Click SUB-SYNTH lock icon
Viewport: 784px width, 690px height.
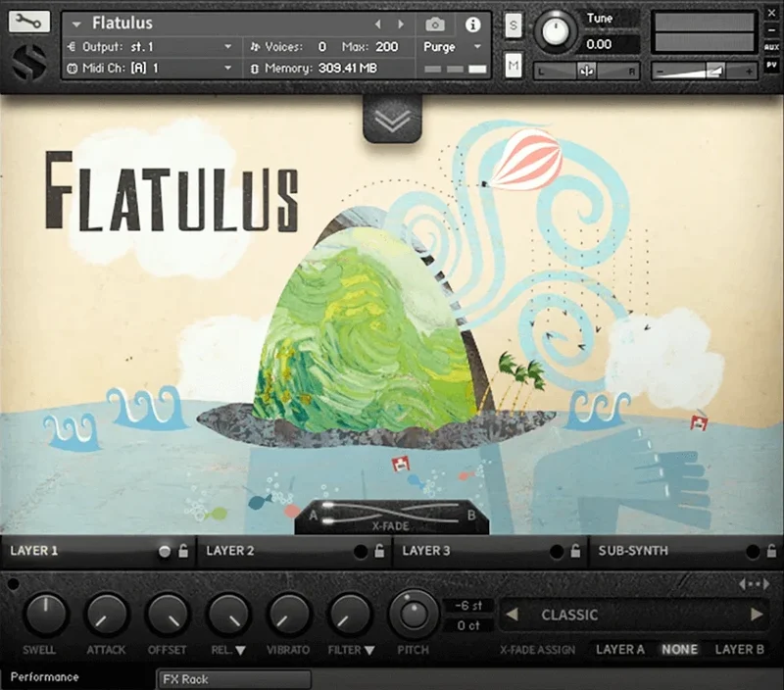(x=771, y=551)
